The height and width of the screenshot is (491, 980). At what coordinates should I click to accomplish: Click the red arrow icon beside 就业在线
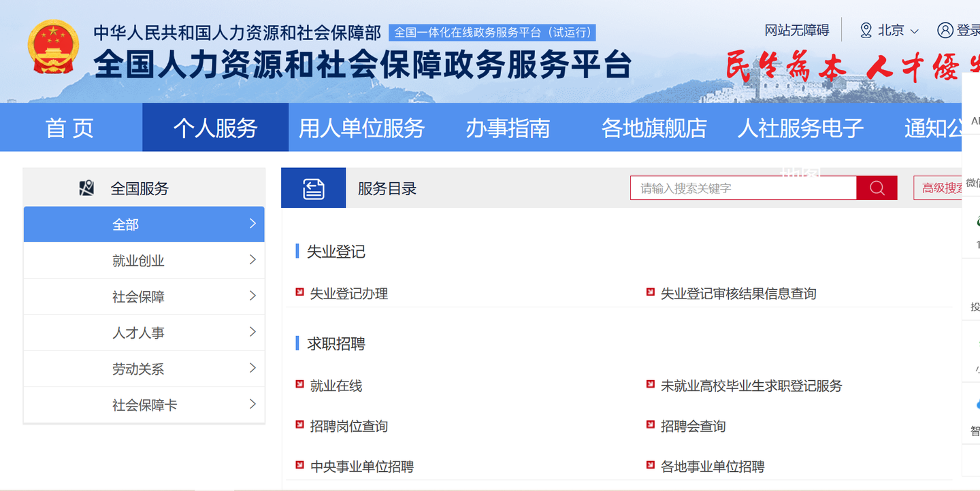click(299, 385)
